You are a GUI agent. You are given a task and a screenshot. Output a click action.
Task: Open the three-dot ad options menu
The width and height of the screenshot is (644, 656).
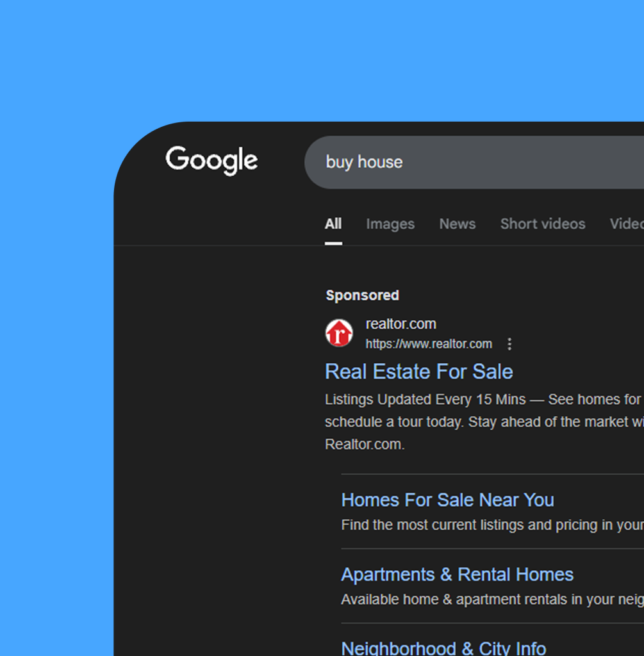click(x=509, y=344)
